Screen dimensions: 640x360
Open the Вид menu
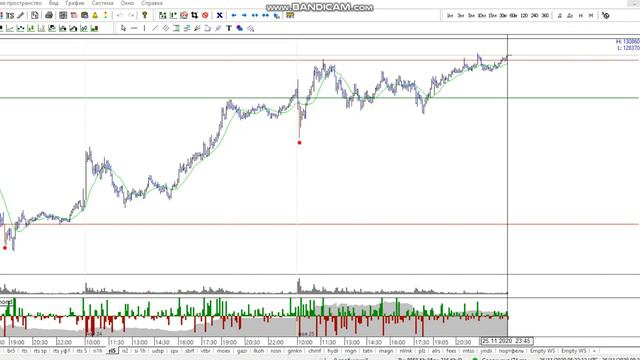click(x=53, y=3)
